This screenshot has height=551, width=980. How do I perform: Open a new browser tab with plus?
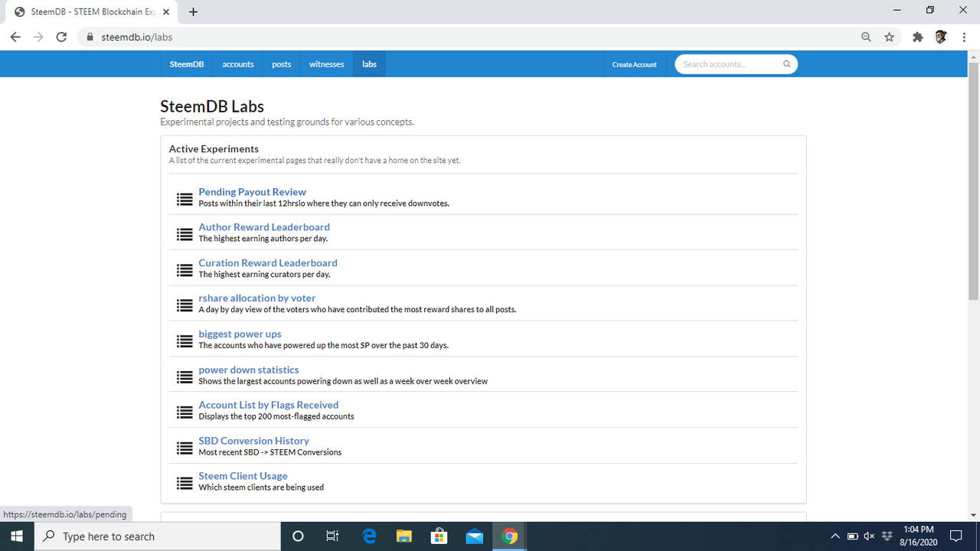pos(193,11)
